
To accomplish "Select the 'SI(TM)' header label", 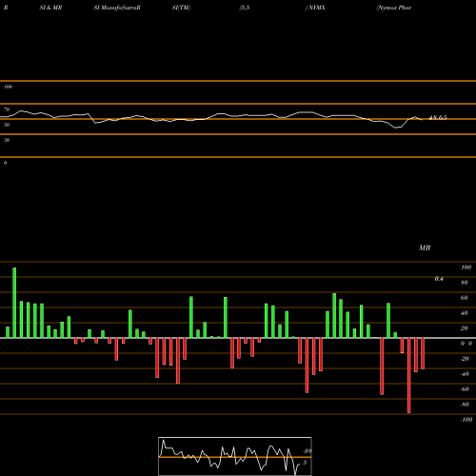I will pos(181,8).
